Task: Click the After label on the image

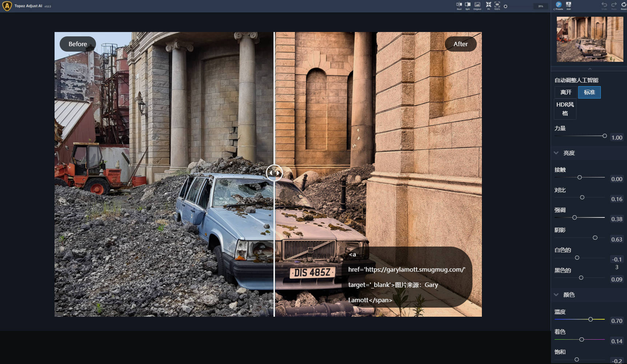Action: [x=460, y=44]
